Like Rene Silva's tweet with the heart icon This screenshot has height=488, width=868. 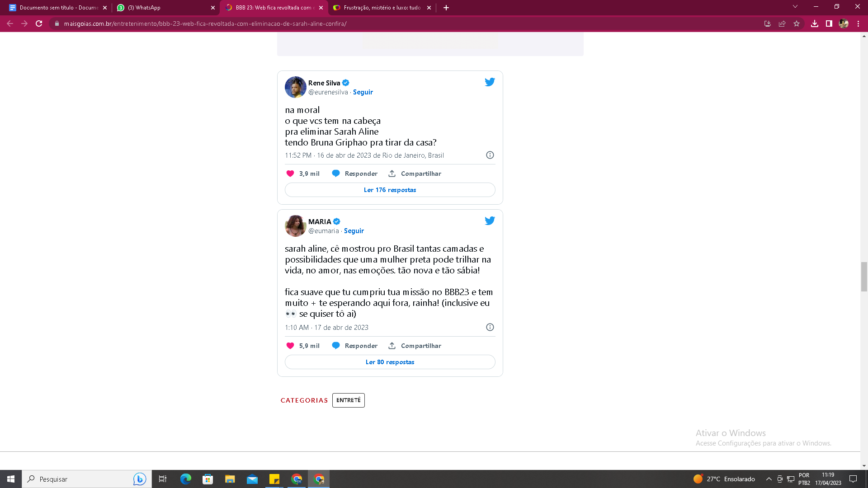[x=290, y=174]
